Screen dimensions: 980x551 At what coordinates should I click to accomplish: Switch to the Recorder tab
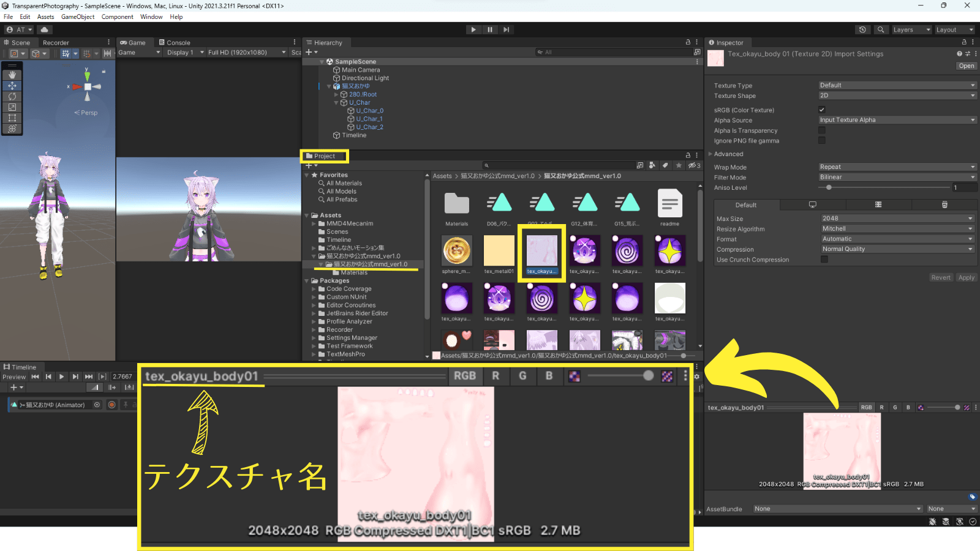56,42
